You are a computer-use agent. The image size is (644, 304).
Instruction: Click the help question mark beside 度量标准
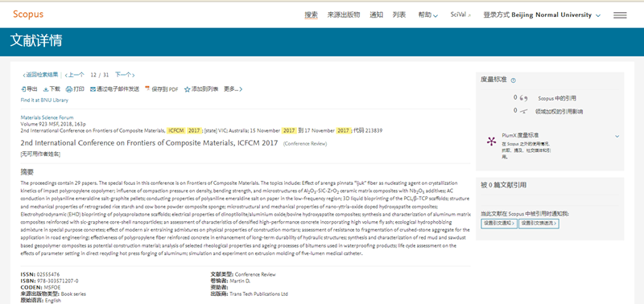tap(513, 80)
